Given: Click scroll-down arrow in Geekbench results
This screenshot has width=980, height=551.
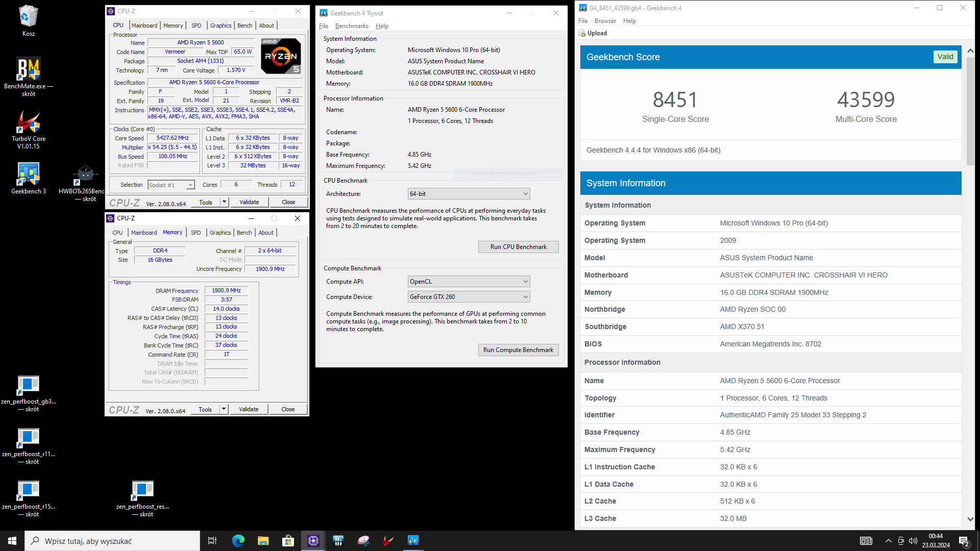Looking at the screenshot, I should click(970, 519).
